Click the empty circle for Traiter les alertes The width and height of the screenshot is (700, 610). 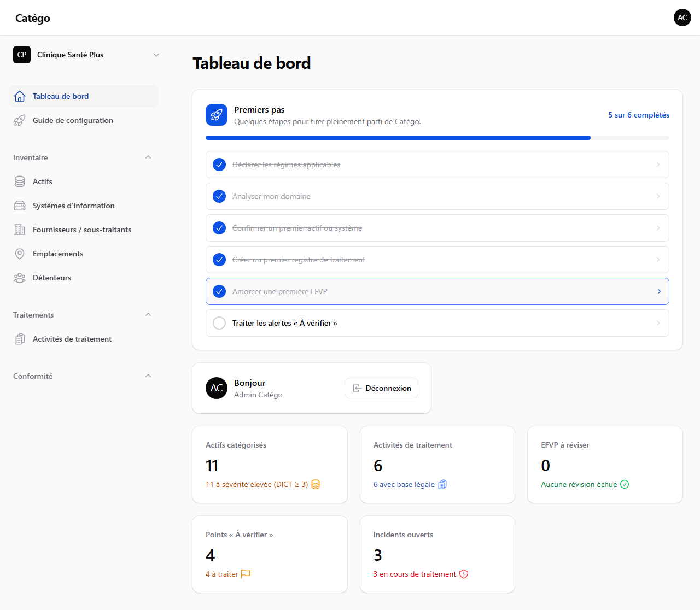point(219,323)
